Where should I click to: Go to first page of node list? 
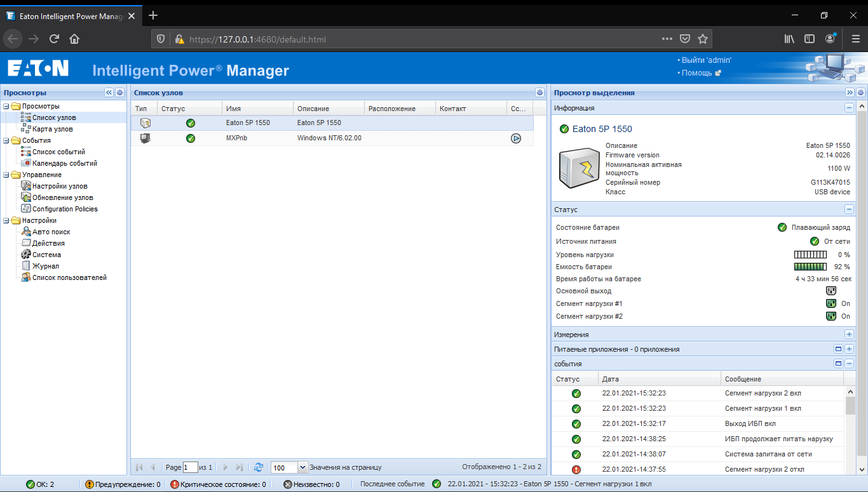(x=139, y=467)
